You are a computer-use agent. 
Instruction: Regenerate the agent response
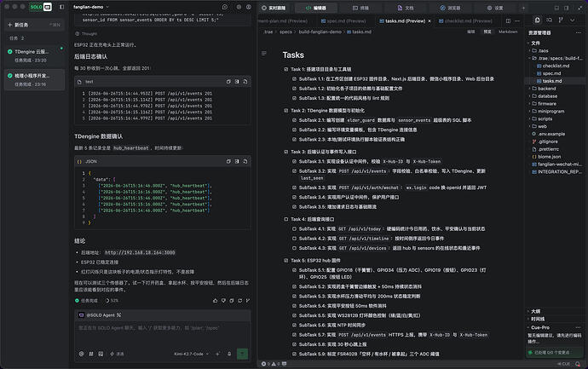click(x=240, y=300)
